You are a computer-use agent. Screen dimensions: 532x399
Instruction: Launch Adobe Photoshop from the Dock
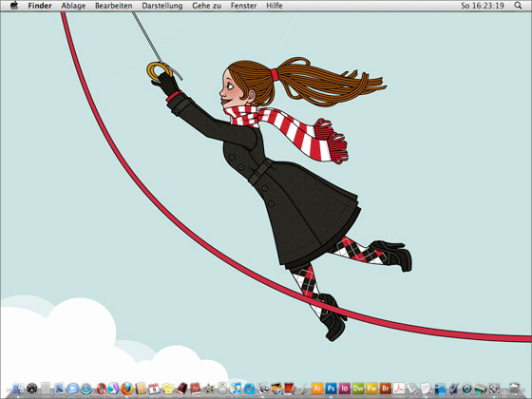pos(331,389)
